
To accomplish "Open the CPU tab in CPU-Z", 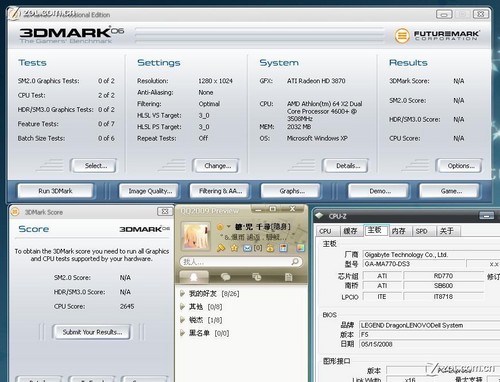I will tap(325, 231).
